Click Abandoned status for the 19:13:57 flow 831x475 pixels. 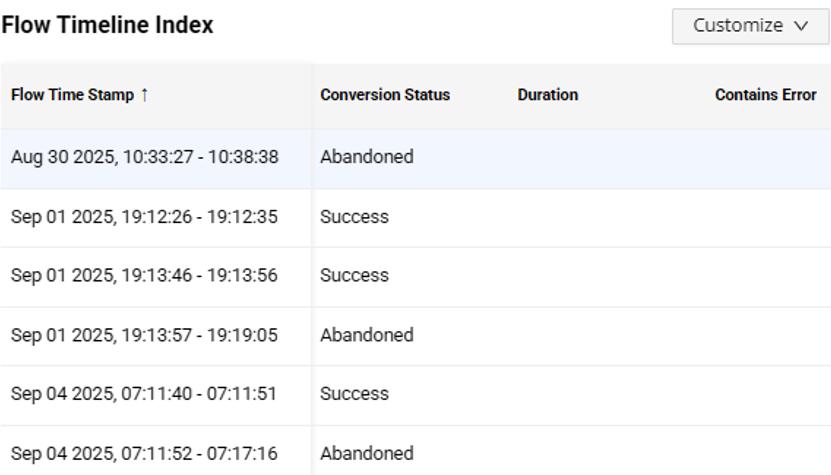coord(367,335)
